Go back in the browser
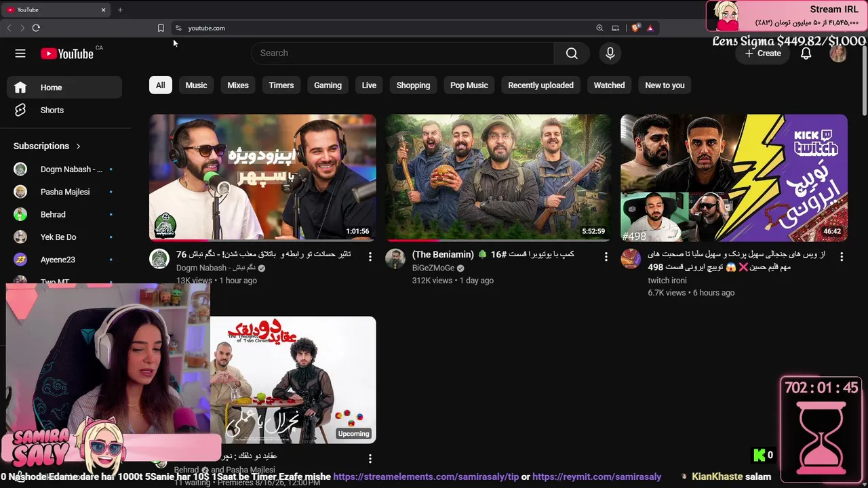Screen dimensions: 868x488 pyautogui.click(x=9, y=28)
